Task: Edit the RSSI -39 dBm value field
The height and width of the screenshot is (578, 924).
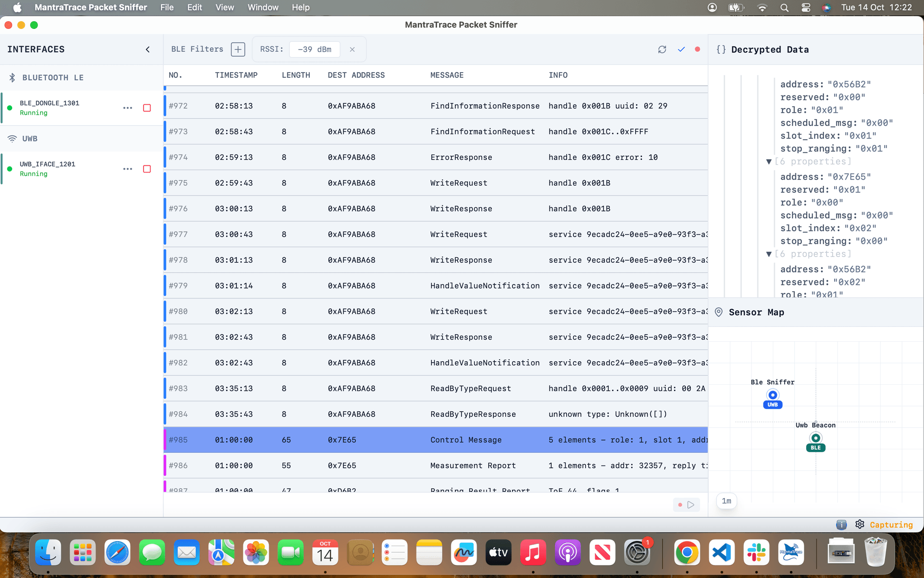Action: (314, 49)
